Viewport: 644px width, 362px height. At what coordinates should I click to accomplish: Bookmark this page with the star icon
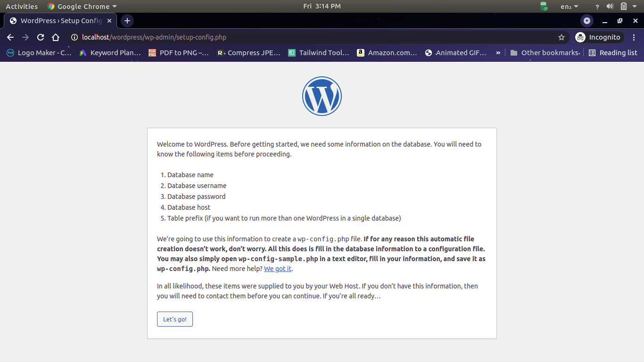pyautogui.click(x=561, y=37)
